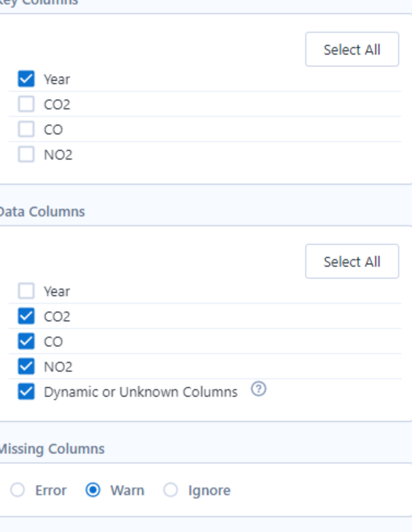Click the Key Columns section header
Image resolution: width=412 pixels, height=532 pixels.
click(x=39, y=3)
